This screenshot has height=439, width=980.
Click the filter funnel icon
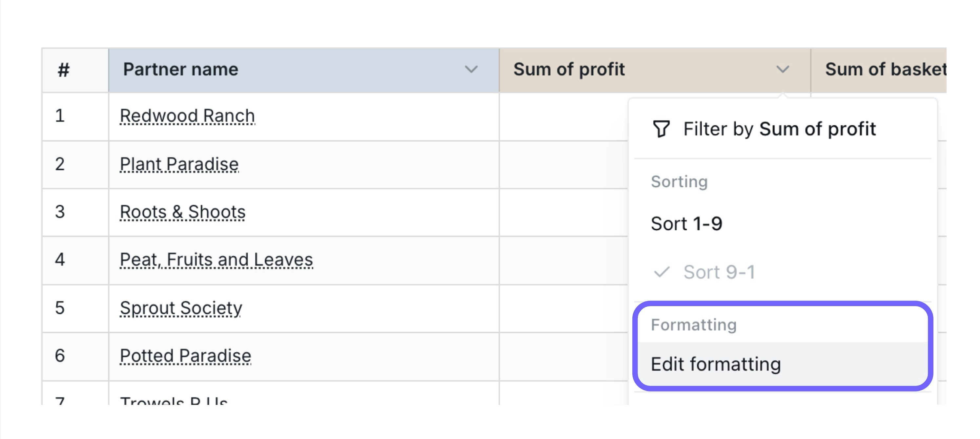(x=661, y=129)
